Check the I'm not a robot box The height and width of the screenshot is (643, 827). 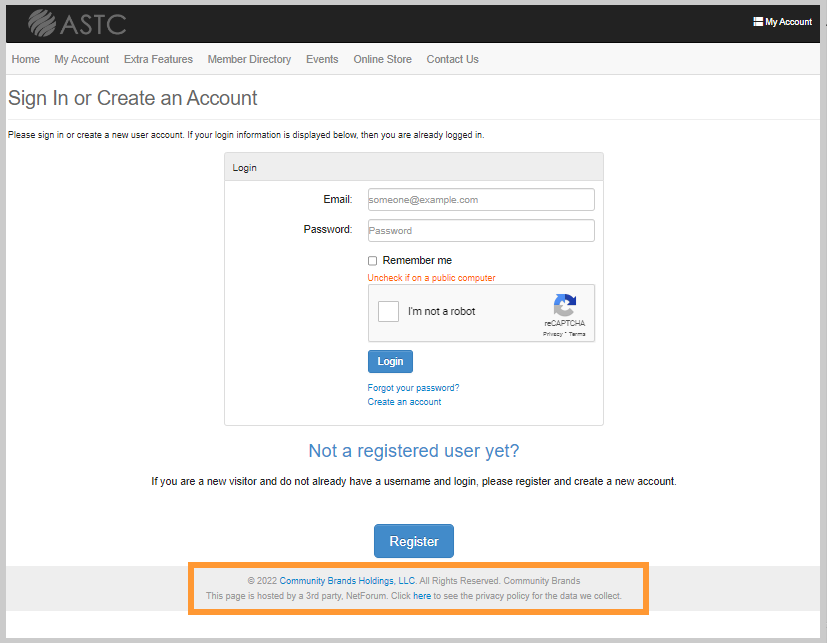(388, 311)
